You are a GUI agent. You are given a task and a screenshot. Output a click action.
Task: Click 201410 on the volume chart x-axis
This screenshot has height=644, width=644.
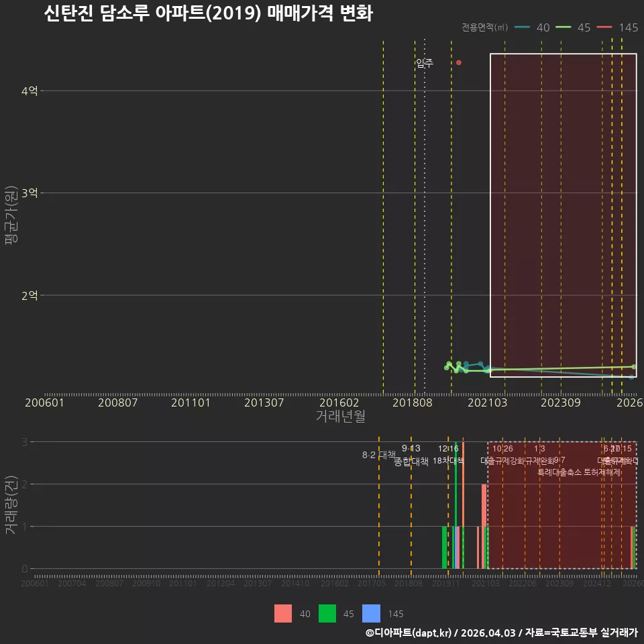coord(295,583)
